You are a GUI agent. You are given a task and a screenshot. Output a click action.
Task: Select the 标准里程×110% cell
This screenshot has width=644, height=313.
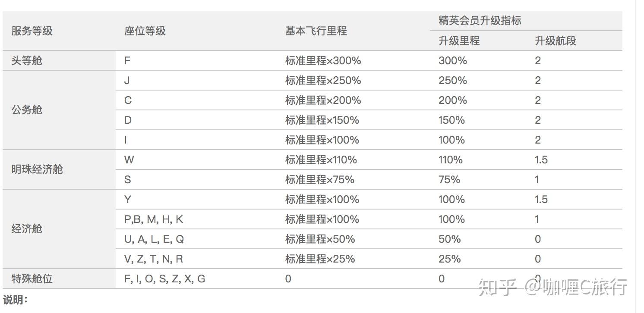(x=321, y=160)
